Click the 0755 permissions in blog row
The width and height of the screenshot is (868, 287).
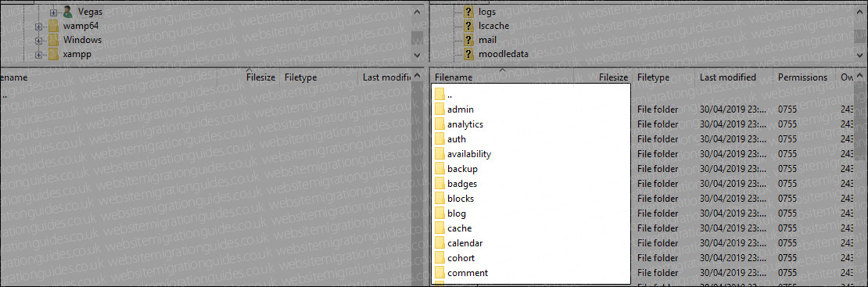coord(787,213)
